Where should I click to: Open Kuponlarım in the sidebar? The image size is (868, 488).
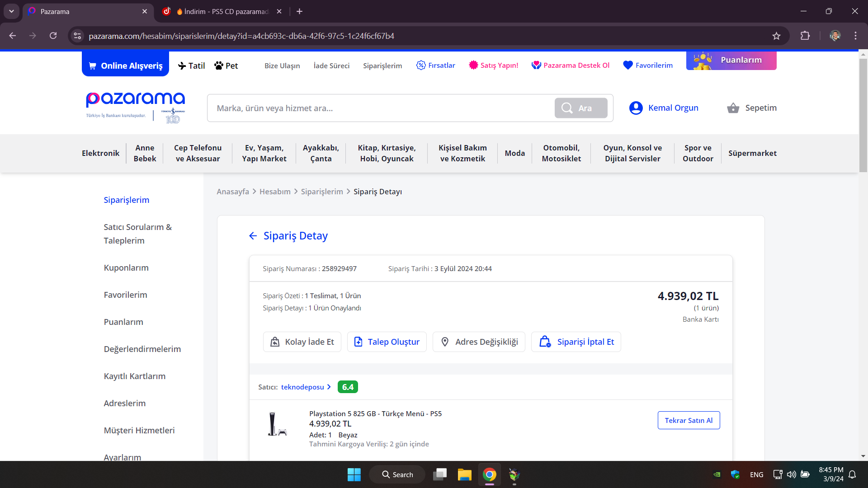[x=126, y=267]
